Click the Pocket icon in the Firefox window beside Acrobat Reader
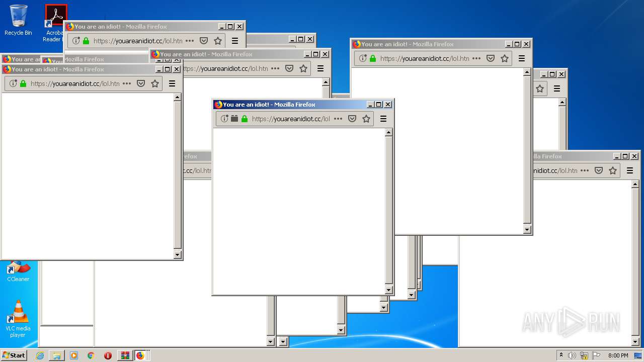The height and width of the screenshot is (362, 644). [x=204, y=41]
